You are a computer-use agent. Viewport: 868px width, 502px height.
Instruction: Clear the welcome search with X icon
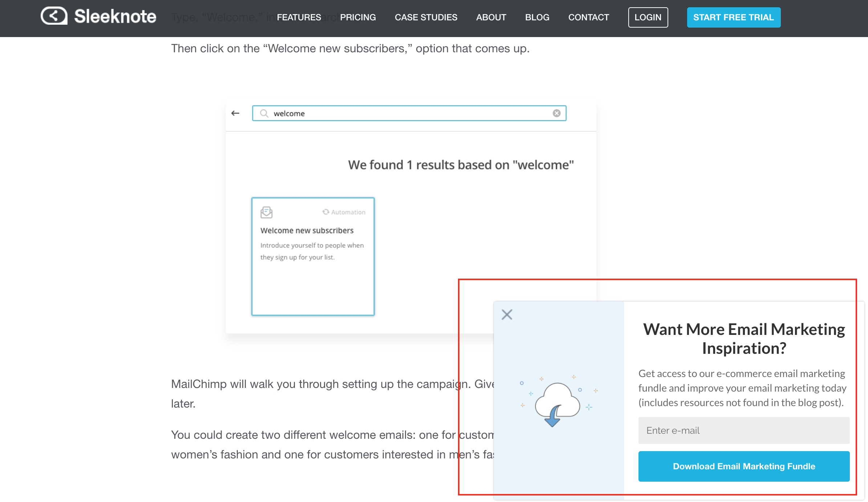(x=556, y=113)
